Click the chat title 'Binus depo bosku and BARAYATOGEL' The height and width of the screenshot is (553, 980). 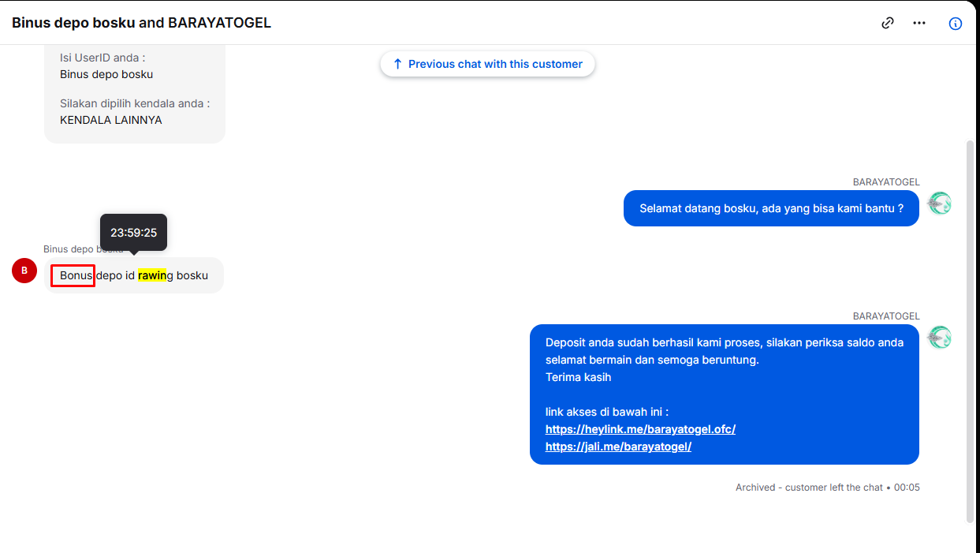tap(141, 23)
